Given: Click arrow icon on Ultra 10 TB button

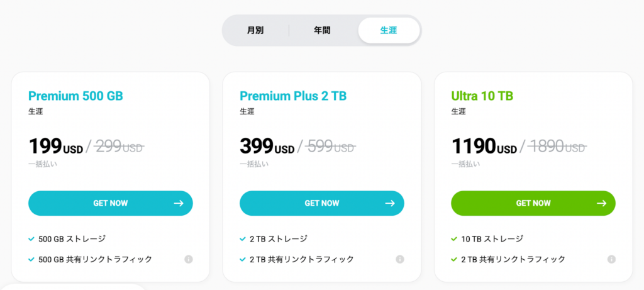Looking at the screenshot, I should pos(601,203).
